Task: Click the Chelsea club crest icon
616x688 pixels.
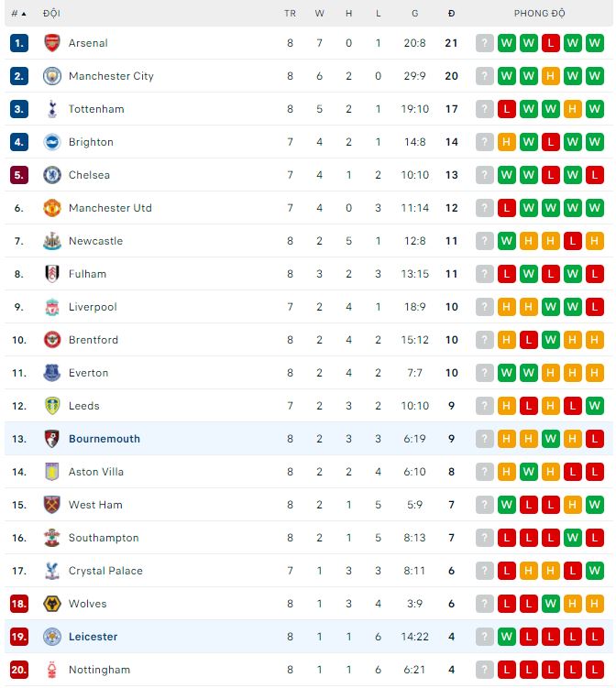Action: pyautogui.click(x=51, y=175)
